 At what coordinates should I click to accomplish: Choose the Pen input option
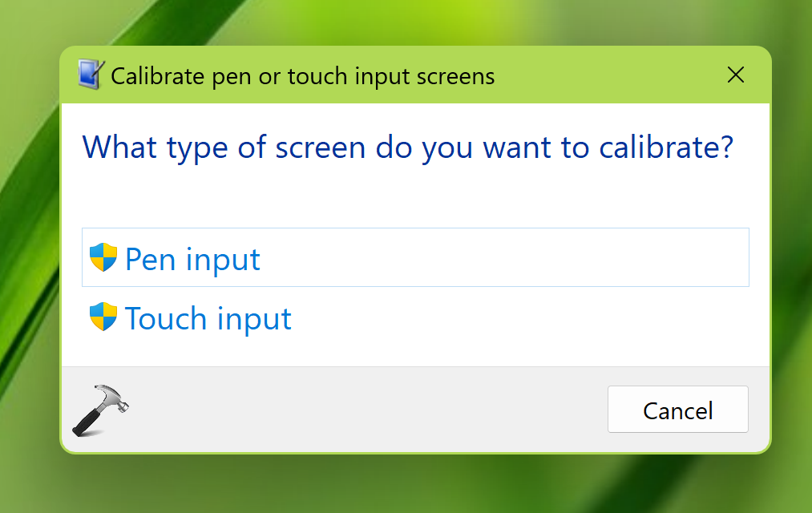(x=192, y=259)
